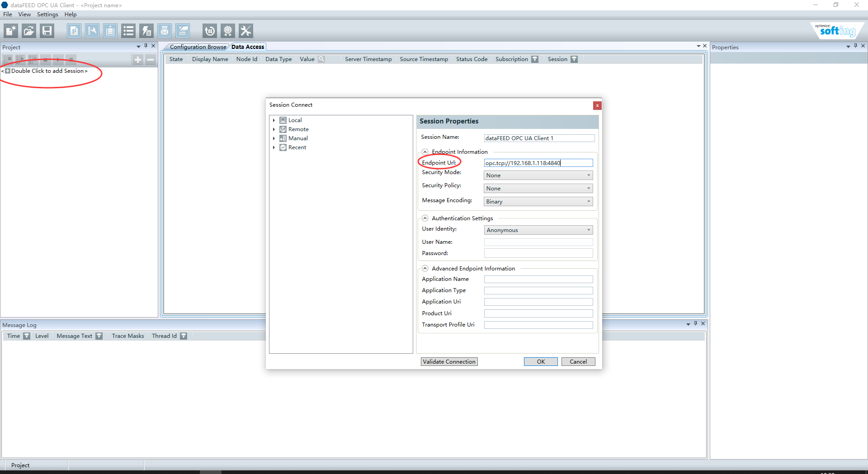Screen dimensions: 868x474
Task: Click the Status Code column header
Action: click(472, 59)
